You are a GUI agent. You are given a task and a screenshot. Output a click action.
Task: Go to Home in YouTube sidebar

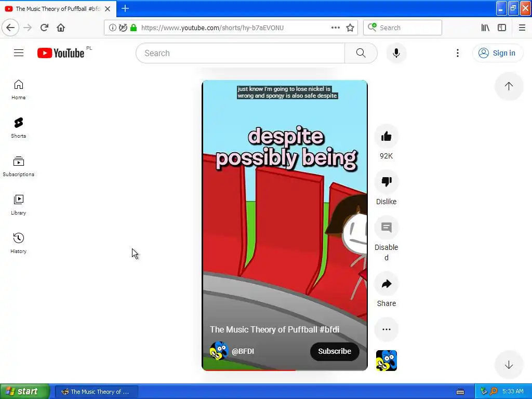(x=18, y=90)
